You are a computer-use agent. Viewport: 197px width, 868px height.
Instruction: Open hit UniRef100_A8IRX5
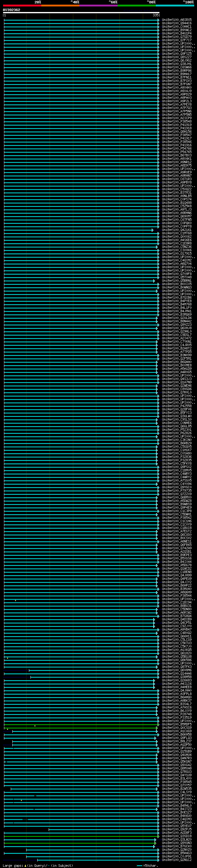[x=177, y=20]
